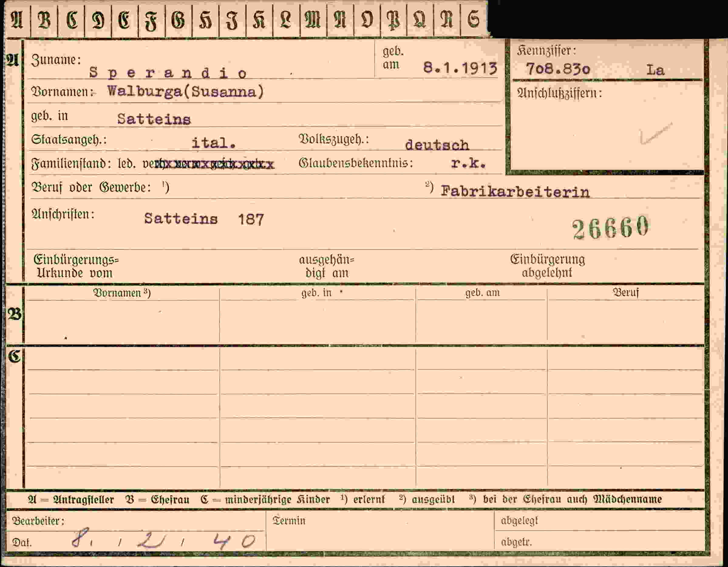Image resolution: width=728 pixels, height=567 pixels.
Task: Click the legend text "C = minderjährige Kinder"
Action: tap(265, 499)
